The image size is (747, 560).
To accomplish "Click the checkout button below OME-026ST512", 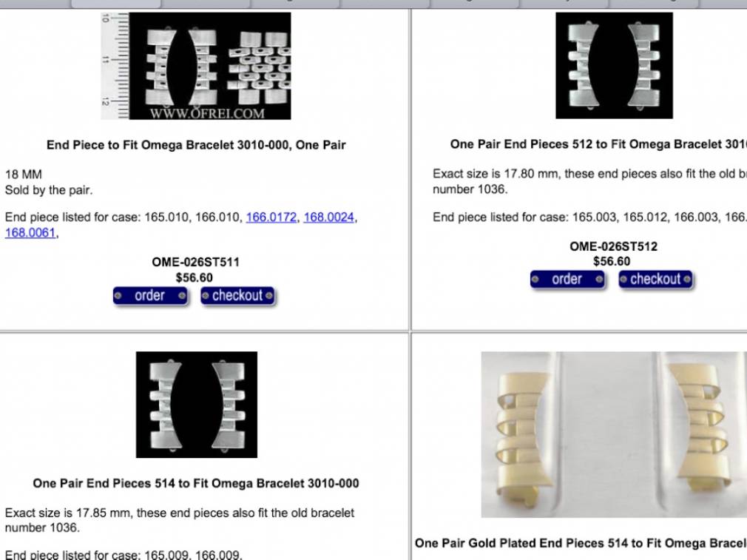I will coord(655,280).
